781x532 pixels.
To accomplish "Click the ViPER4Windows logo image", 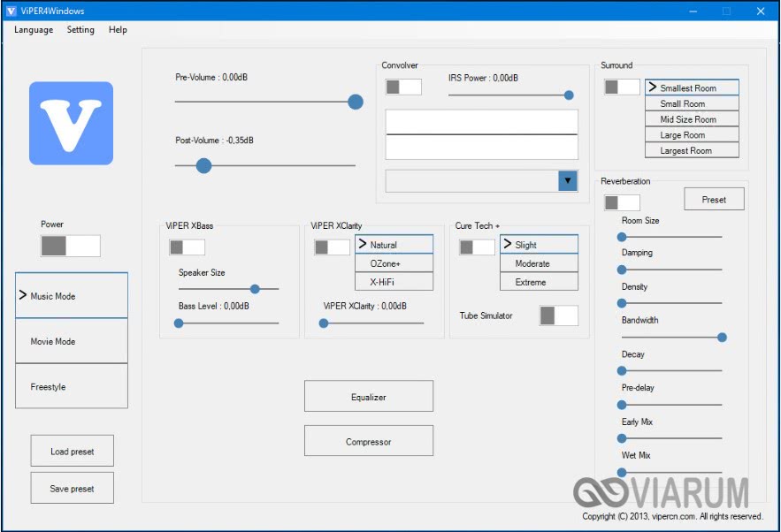I will [x=71, y=124].
